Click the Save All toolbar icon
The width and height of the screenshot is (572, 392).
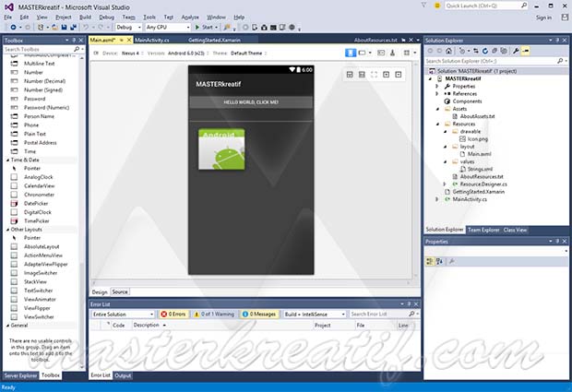click(x=73, y=28)
